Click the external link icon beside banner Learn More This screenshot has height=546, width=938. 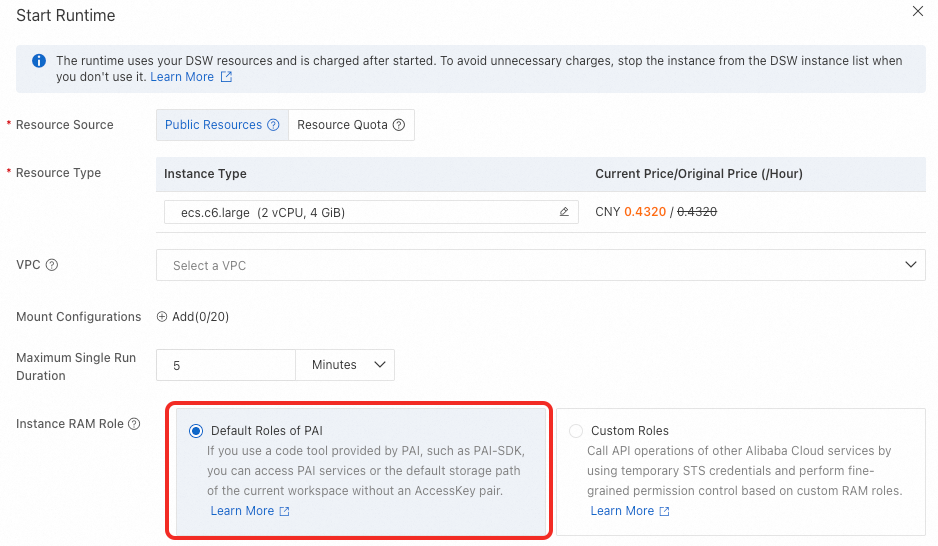[226, 77]
